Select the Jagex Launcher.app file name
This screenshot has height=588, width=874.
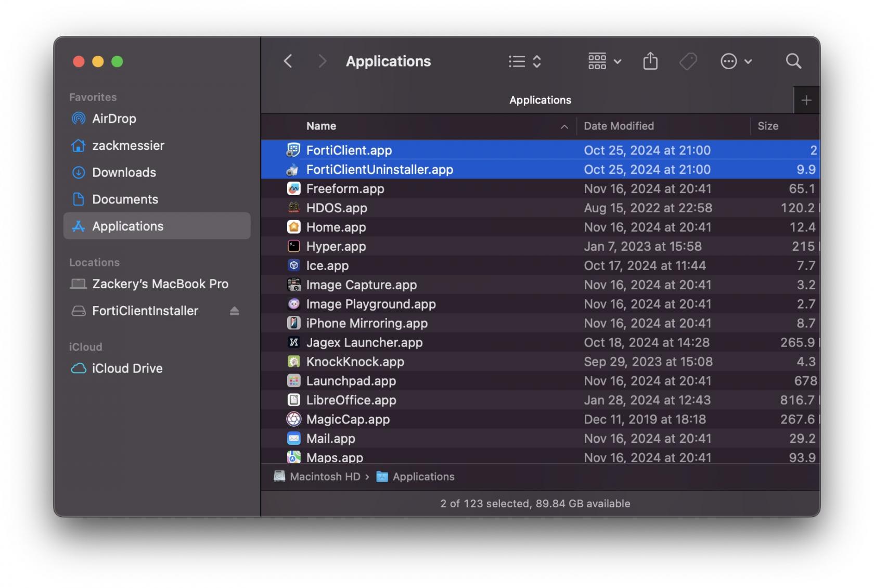click(364, 342)
